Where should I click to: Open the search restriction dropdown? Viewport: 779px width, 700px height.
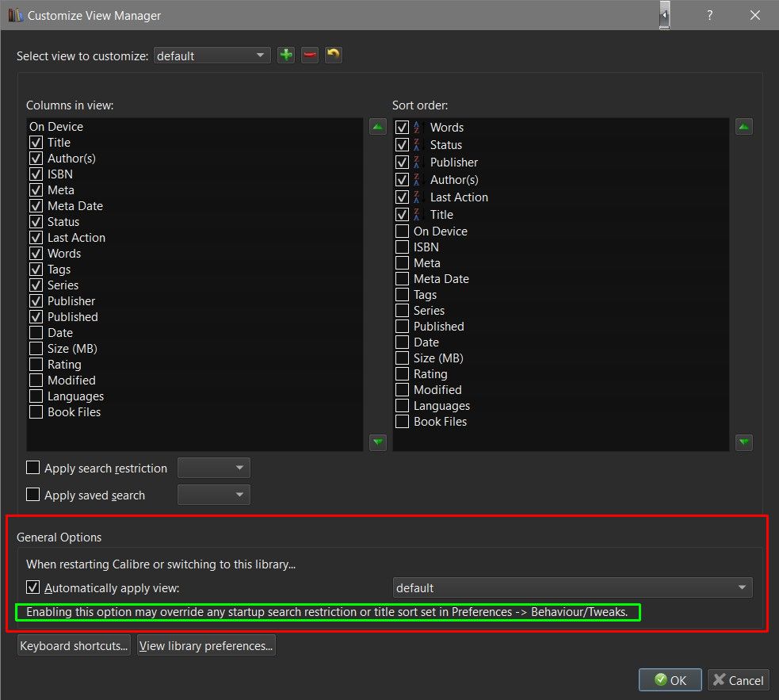214,468
